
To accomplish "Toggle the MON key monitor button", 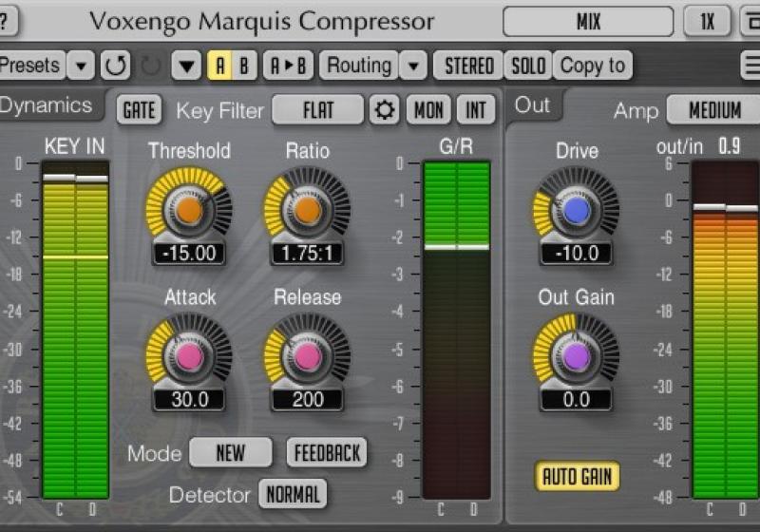I will pyautogui.click(x=428, y=110).
